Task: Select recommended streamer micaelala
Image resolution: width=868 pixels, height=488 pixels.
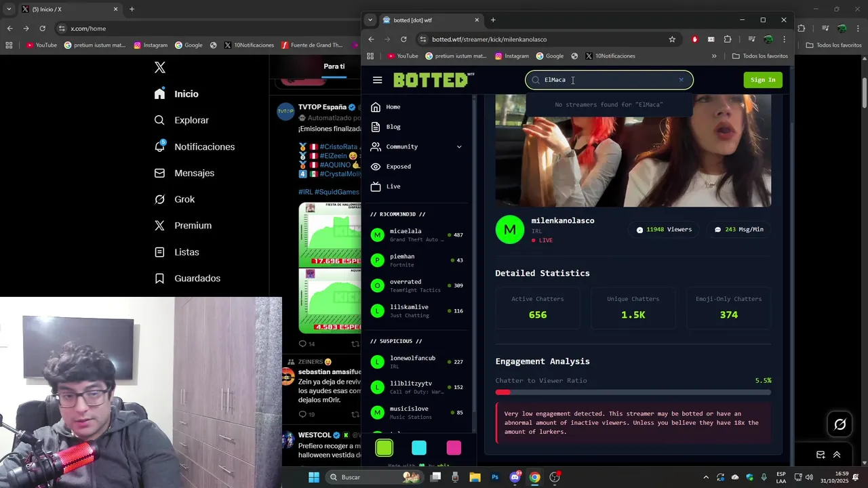Action: pyautogui.click(x=417, y=235)
